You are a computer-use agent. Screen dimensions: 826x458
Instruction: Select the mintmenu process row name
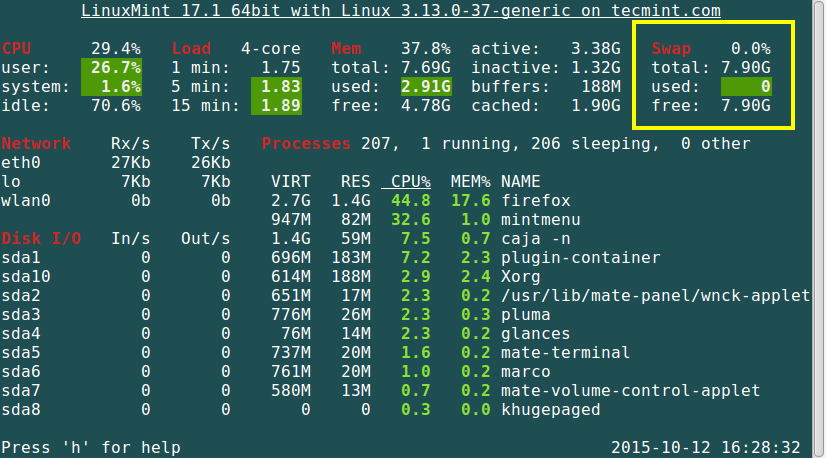(540, 220)
